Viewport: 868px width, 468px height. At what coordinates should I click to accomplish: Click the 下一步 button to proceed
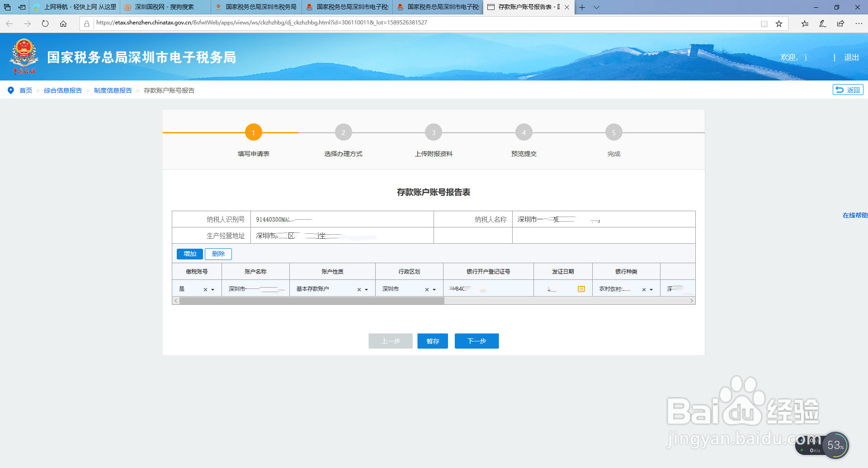(x=476, y=341)
